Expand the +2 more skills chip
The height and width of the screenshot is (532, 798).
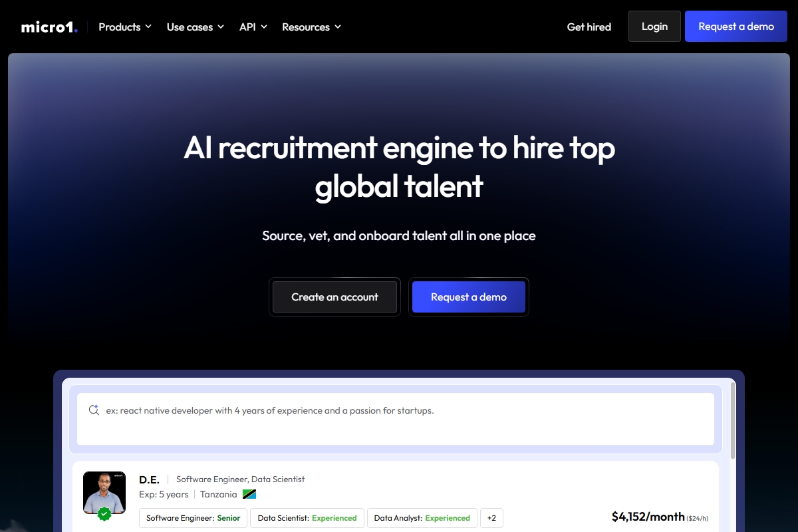click(x=491, y=518)
